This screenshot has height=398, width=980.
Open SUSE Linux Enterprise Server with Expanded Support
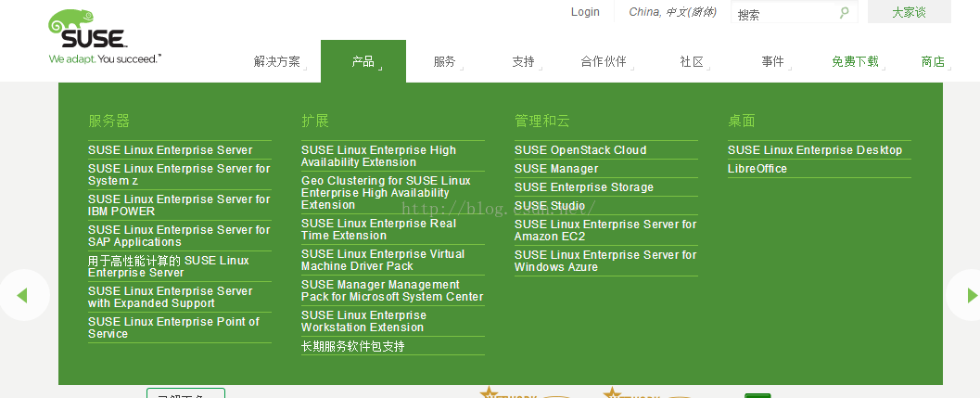[170, 297]
